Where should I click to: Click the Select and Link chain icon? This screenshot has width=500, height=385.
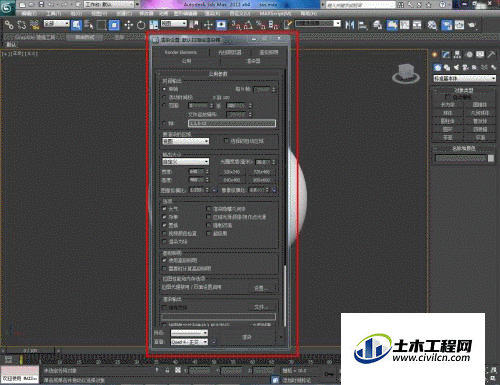coord(9,25)
